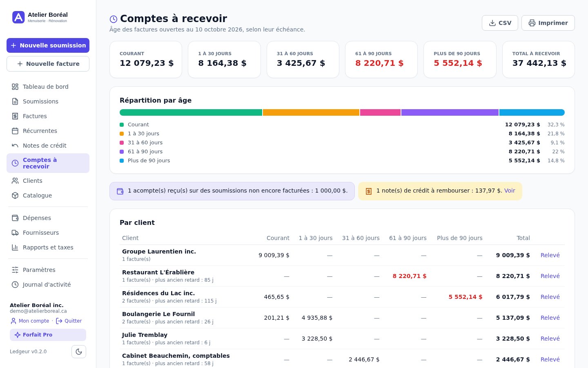Open Relevé for Restaurant L'Érablière
This screenshot has height=368, width=588.
point(550,276)
